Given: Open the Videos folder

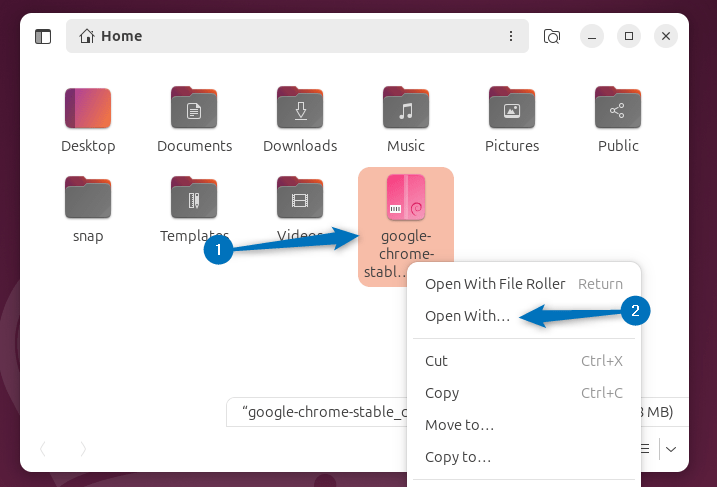Looking at the screenshot, I should (300, 198).
